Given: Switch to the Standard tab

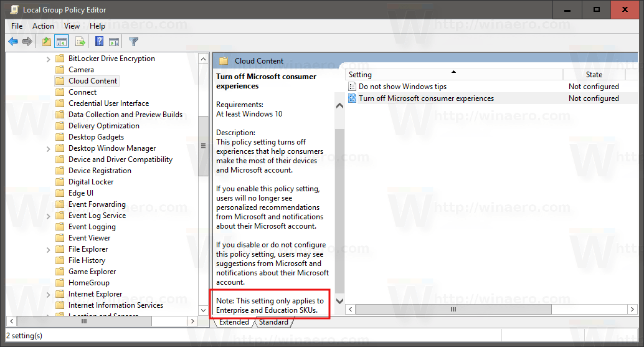Looking at the screenshot, I should pos(273,322).
